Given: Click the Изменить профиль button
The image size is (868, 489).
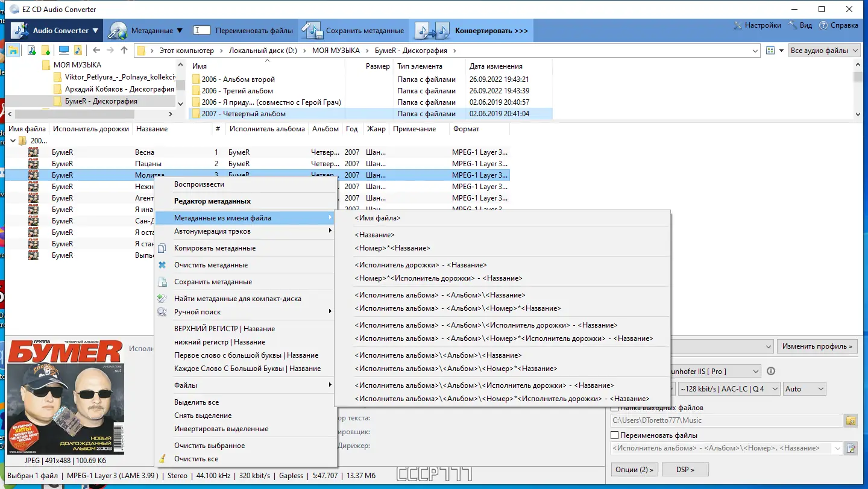Looking at the screenshot, I should tap(817, 346).
